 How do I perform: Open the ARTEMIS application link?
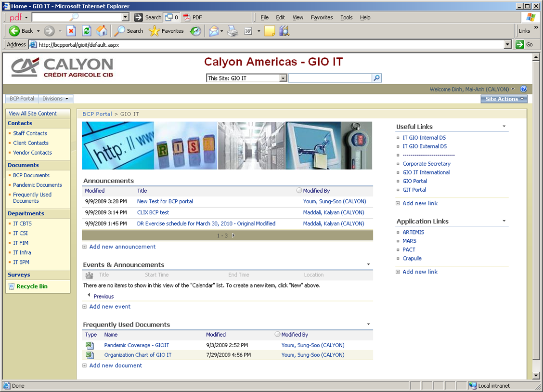tap(413, 233)
